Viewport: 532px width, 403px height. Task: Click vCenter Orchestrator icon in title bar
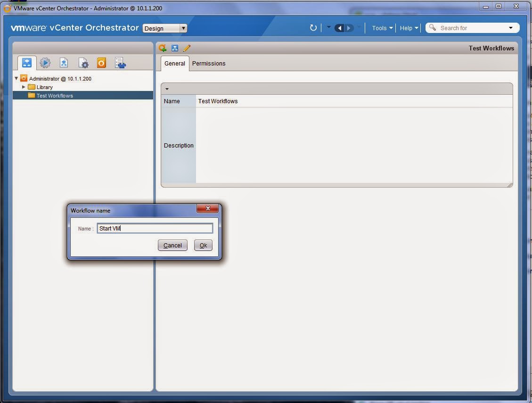tap(7, 8)
